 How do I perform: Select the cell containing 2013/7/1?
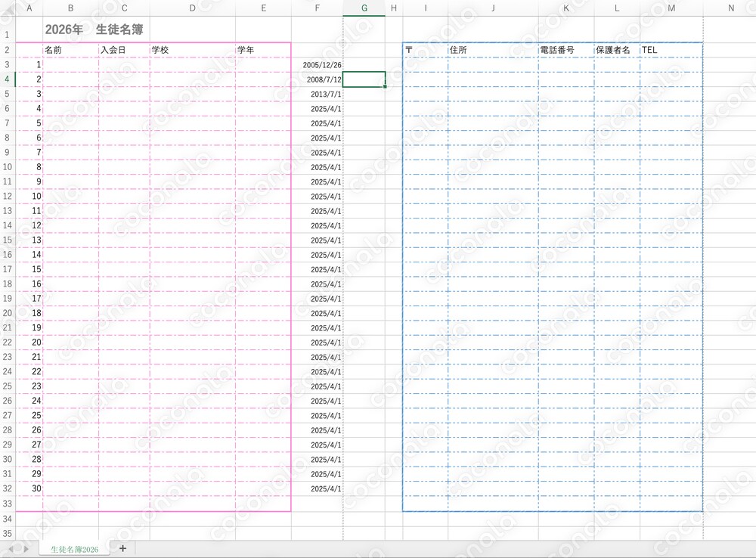tap(318, 94)
